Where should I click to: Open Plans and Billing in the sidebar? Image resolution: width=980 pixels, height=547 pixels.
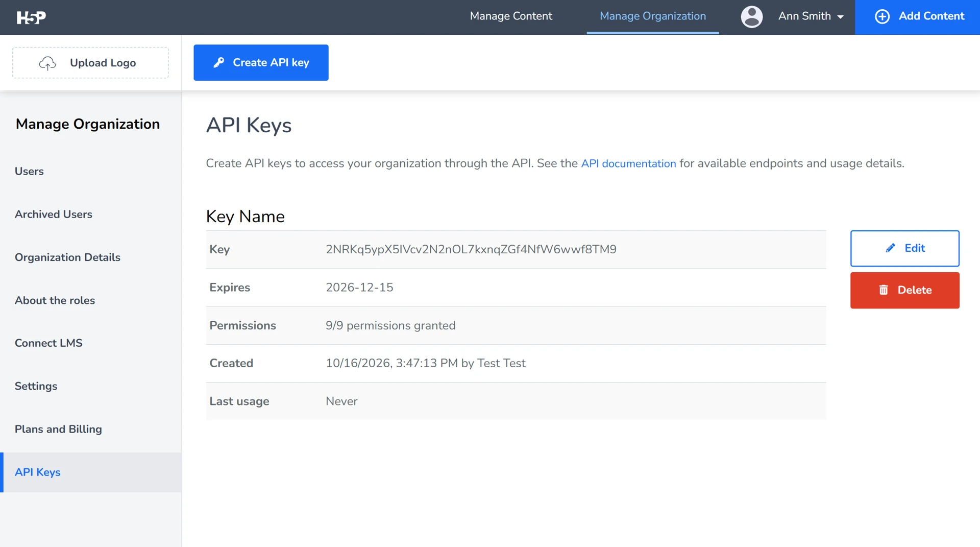[x=58, y=429]
